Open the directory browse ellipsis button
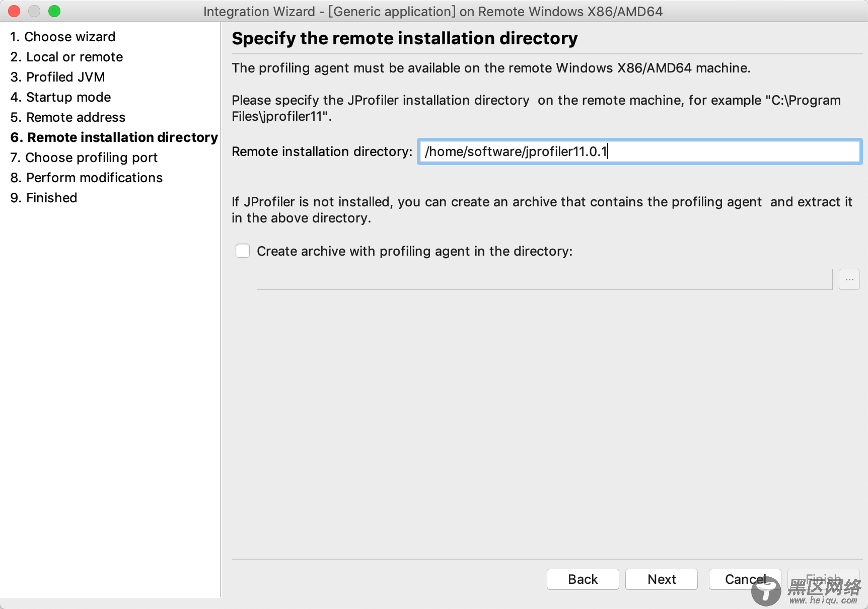Image resolution: width=868 pixels, height=609 pixels. click(x=849, y=279)
